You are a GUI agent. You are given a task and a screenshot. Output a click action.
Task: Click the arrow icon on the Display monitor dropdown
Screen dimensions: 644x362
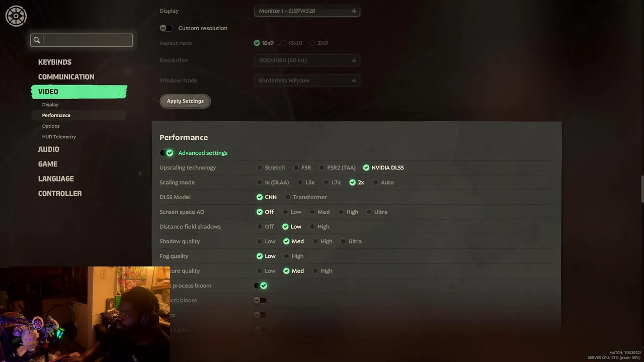coord(354,11)
